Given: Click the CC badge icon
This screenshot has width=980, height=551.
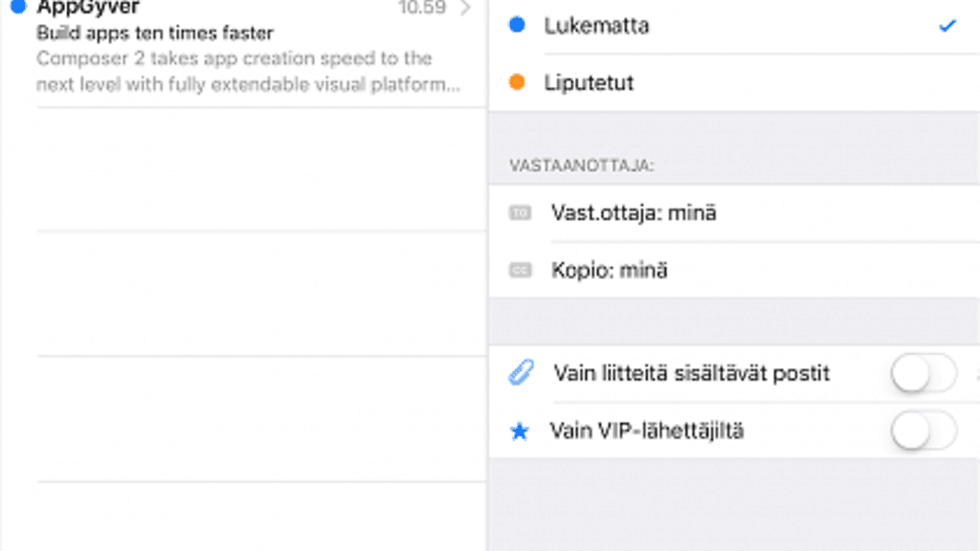Looking at the screenshot, I should click(520, 271).
